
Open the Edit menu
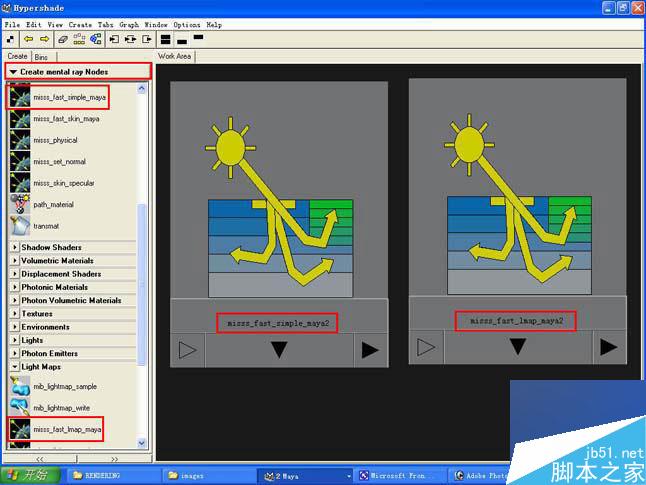pyautogui.click(x=34, y=25)
